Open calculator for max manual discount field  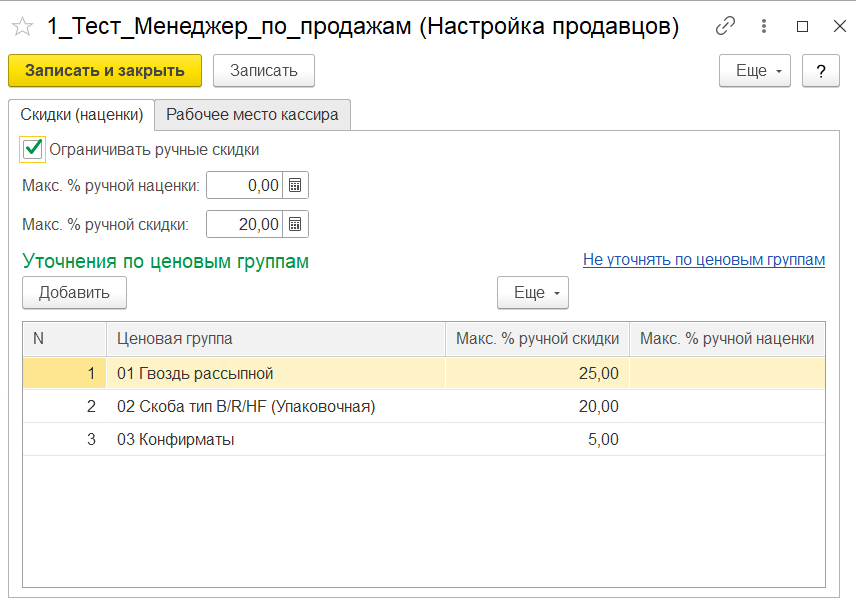point(295,225)
